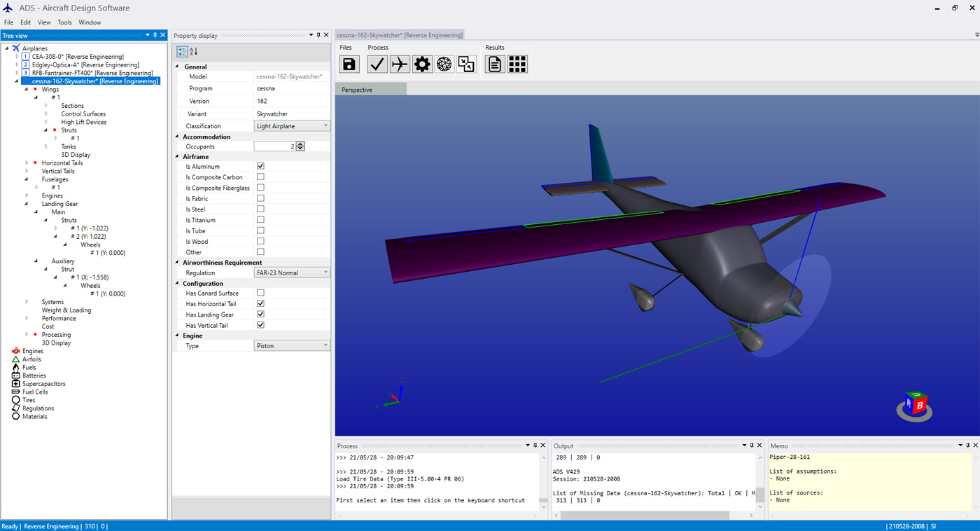Select Weight & Loading tree item
The height and width of the screenshot is (531, 980).
(x=66, y=310)
